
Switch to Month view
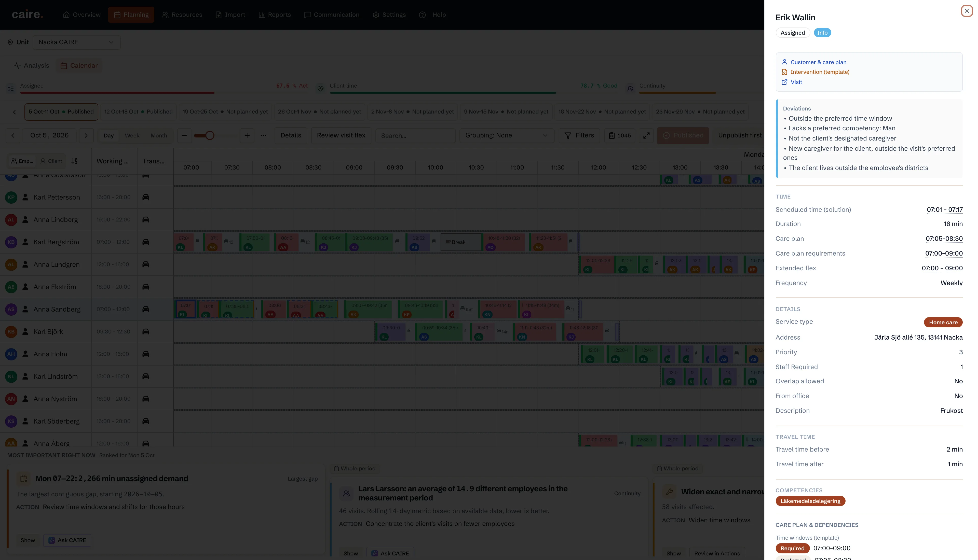[x=159, y=135]
